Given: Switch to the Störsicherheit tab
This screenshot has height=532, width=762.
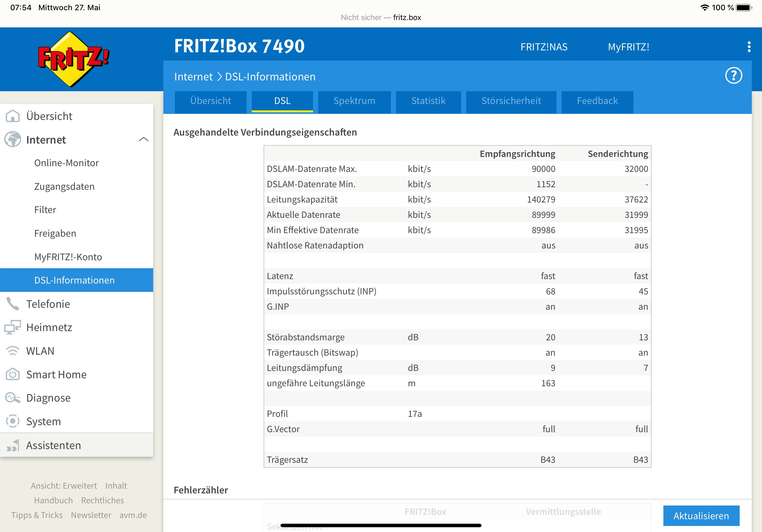Looking at the screenshot, I should (x=511, y=101).
